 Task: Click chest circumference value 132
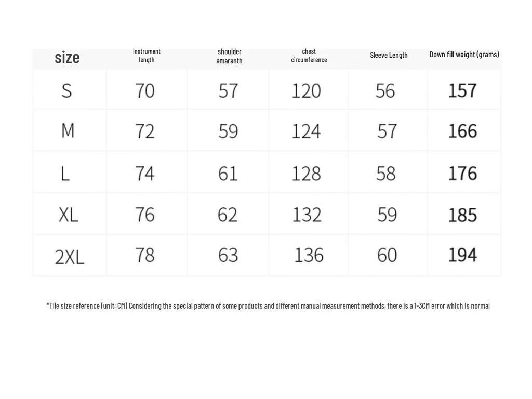[x=307, y=215]
